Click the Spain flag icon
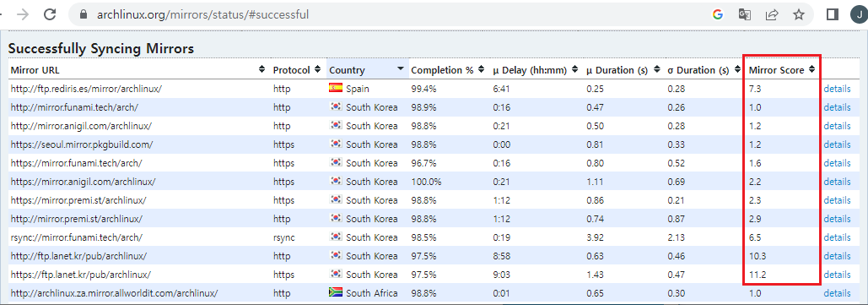 click(x=336, y=88)
